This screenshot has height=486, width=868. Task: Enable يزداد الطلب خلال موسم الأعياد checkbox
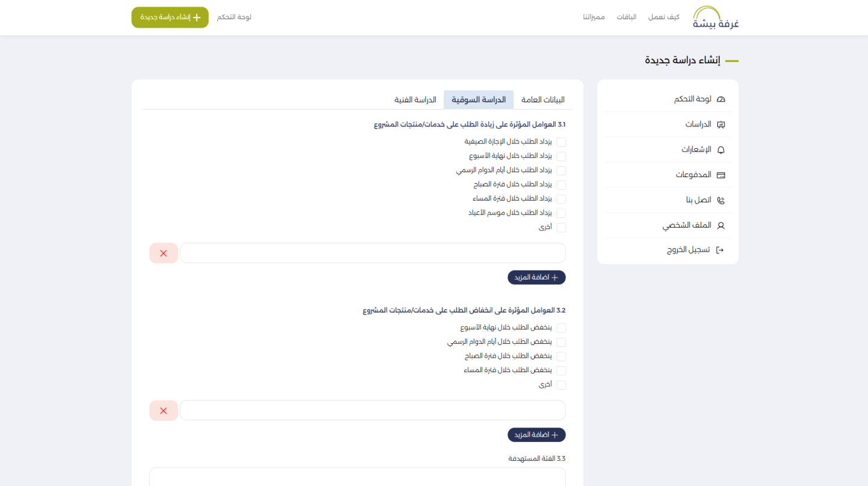coord(561,213)
